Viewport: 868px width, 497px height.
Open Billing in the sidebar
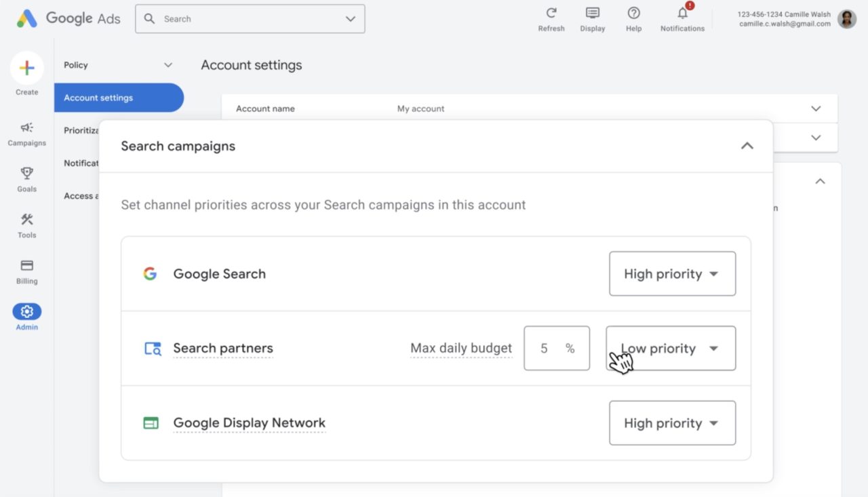(27, 272)
